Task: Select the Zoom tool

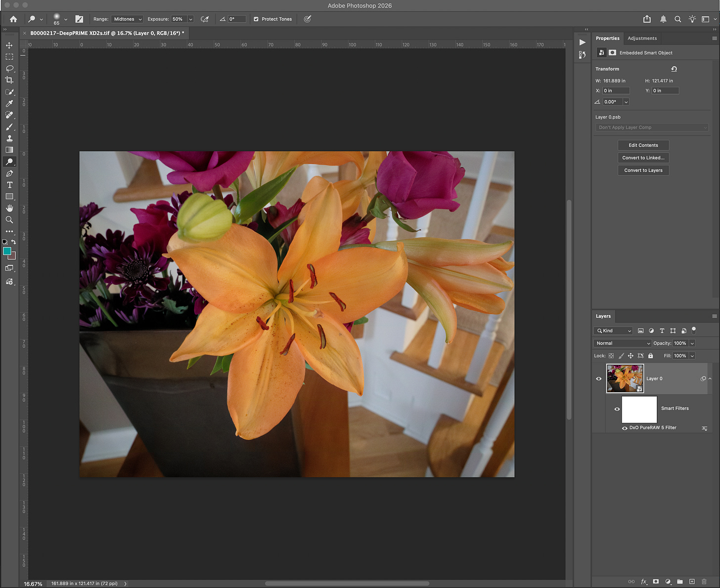Action: point(9,220)
